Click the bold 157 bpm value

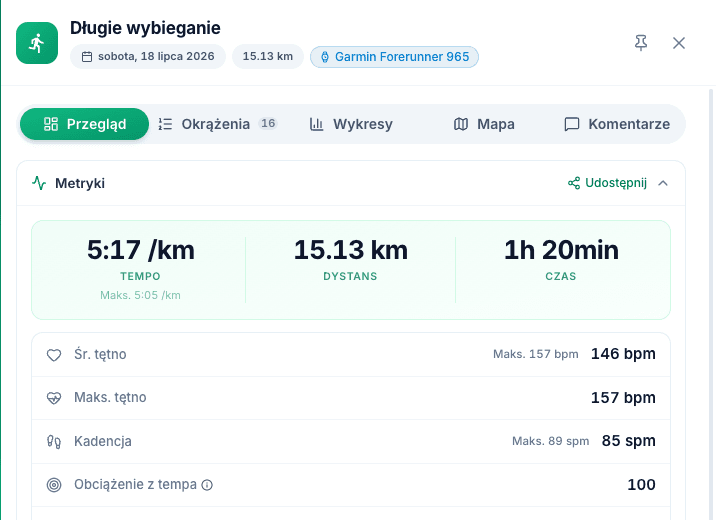click(x=623, y=398)
